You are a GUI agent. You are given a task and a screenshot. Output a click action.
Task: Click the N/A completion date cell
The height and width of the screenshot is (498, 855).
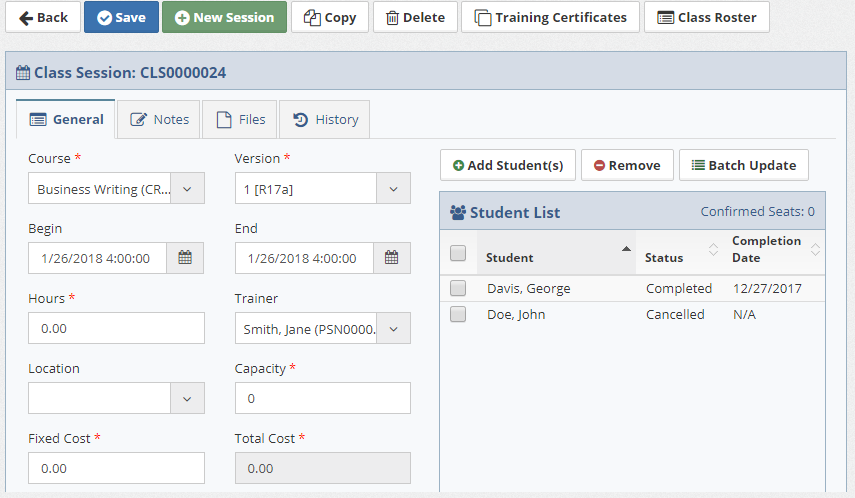744,315
